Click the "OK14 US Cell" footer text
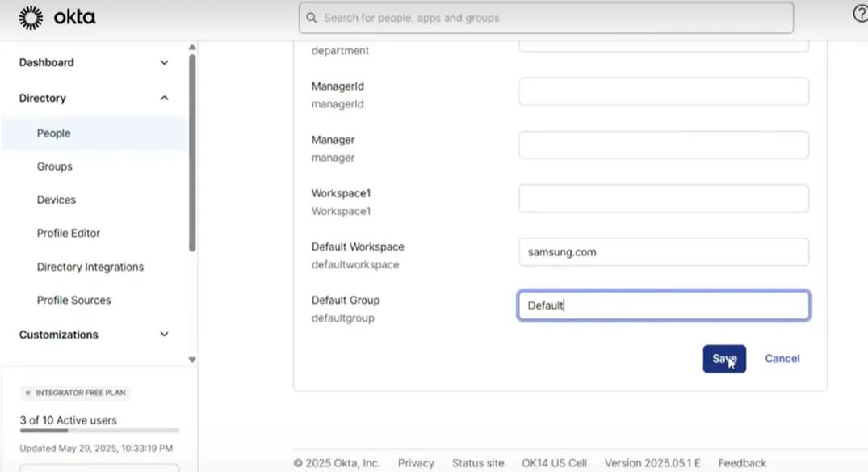The image size is (868, 472). click(554, 462)
